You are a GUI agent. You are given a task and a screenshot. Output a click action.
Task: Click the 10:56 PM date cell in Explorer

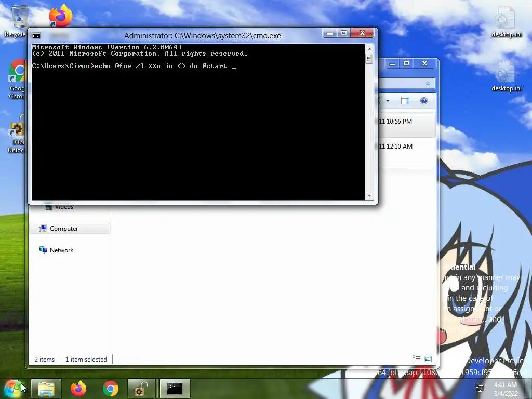[x=395, y=122]
